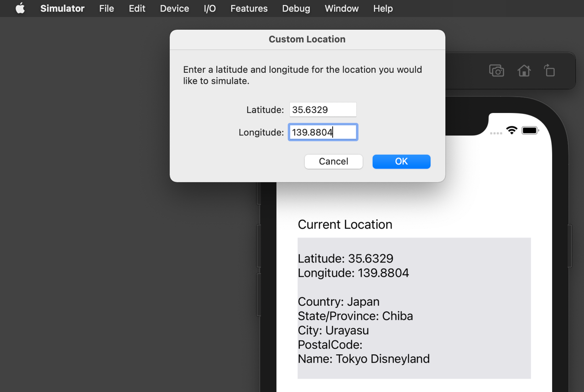The width and height of the screenshot is (584, 392).
Task: Click the battery icon in simulator status bar
Action: click(530, 131)
